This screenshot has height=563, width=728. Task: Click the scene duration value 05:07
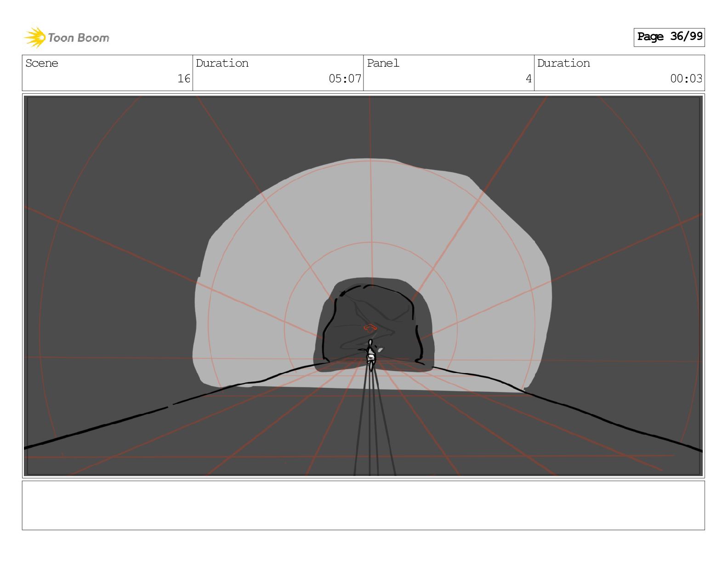coord(345,79)
